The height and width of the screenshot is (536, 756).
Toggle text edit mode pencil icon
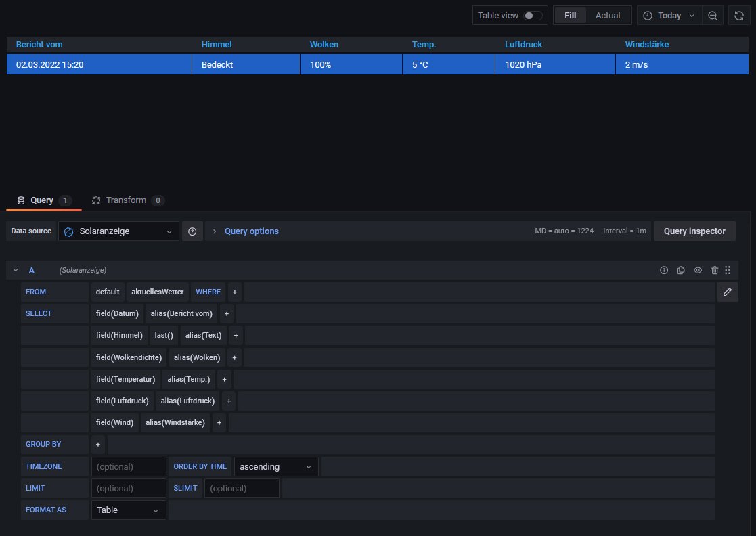(x=728, y=292)
